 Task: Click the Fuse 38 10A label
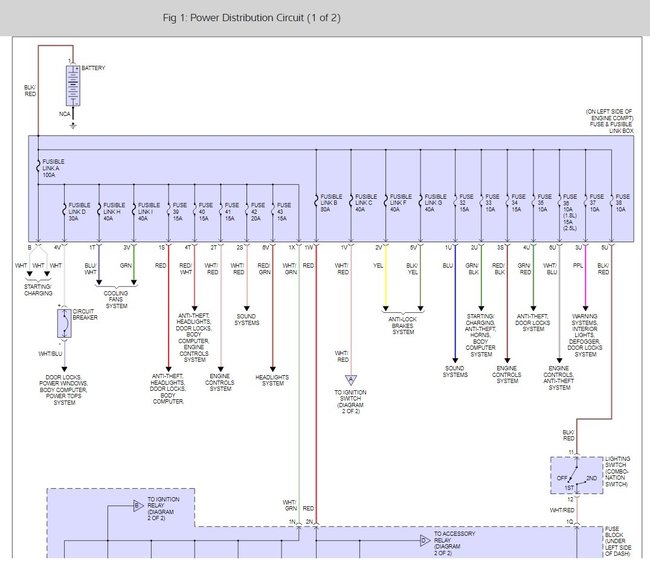tap(623, 203)
